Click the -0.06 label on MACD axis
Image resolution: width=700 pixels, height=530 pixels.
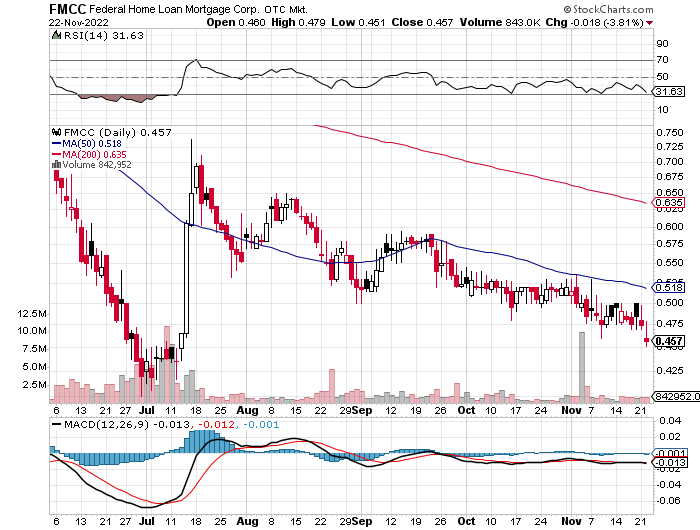[668, 501]
